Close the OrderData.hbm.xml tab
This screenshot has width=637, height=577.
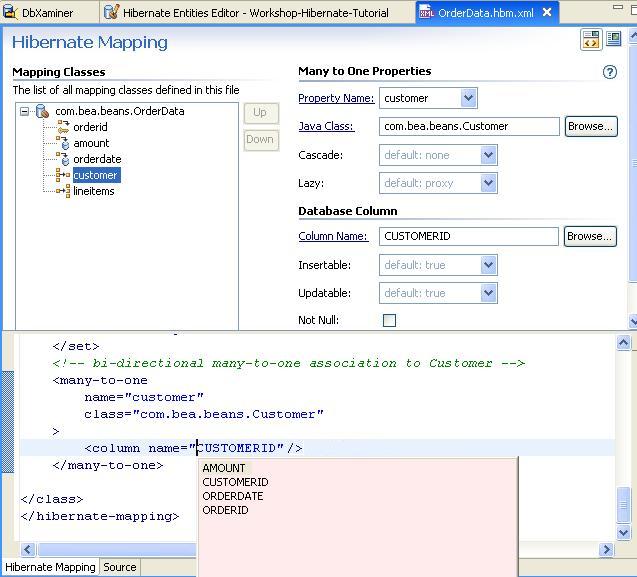click(x=547, y=12)
